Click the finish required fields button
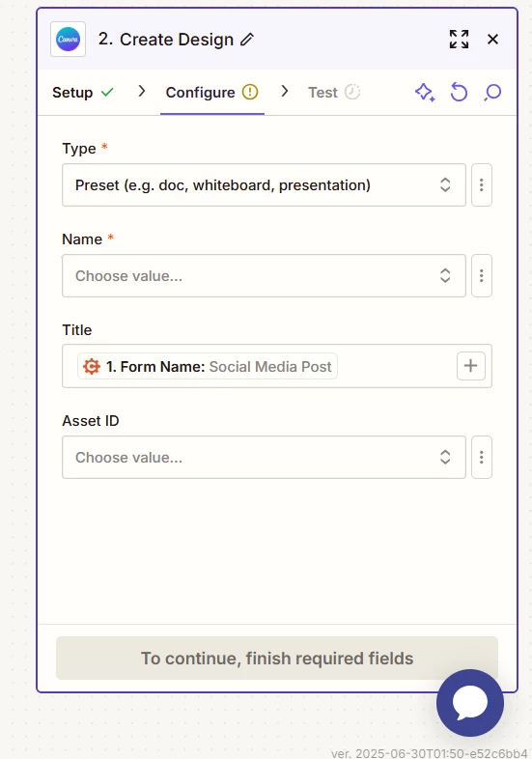 point(277,659)
